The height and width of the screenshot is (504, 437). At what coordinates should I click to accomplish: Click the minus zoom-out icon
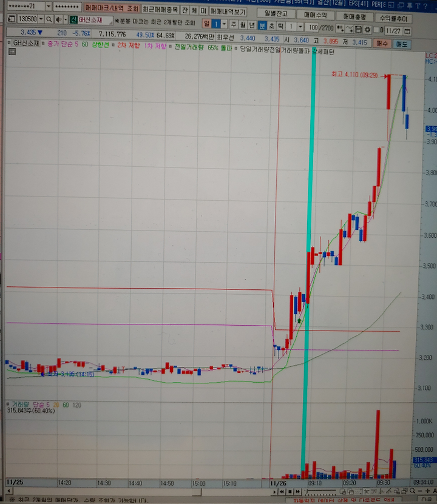[419, 491]
